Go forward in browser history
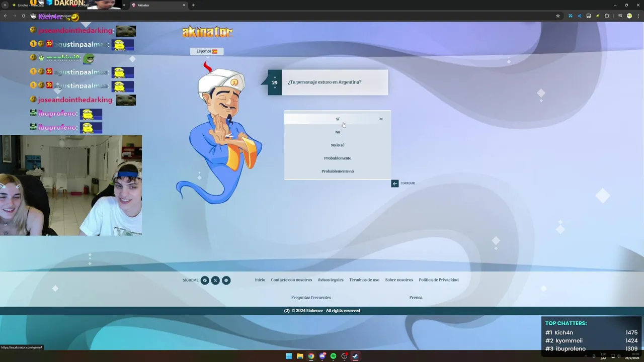The width and height of the screenshot is (644, 362). (x=14, y=16)
